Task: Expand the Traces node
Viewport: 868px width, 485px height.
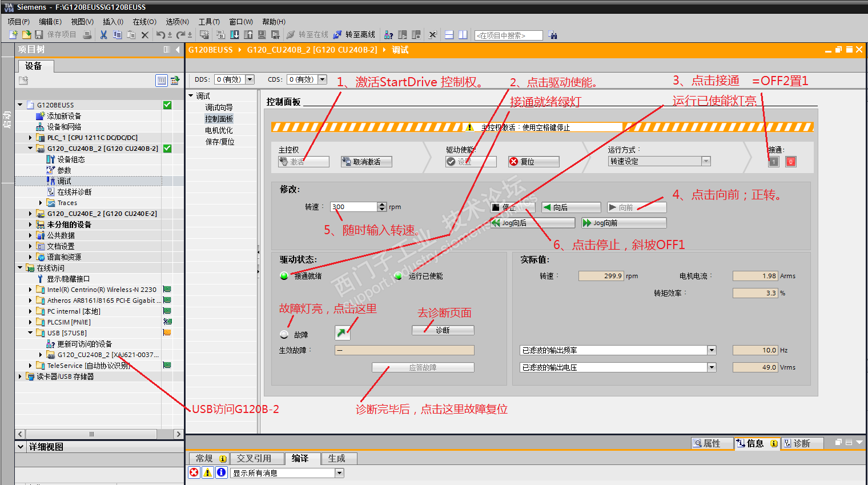Action: point(41,203)
